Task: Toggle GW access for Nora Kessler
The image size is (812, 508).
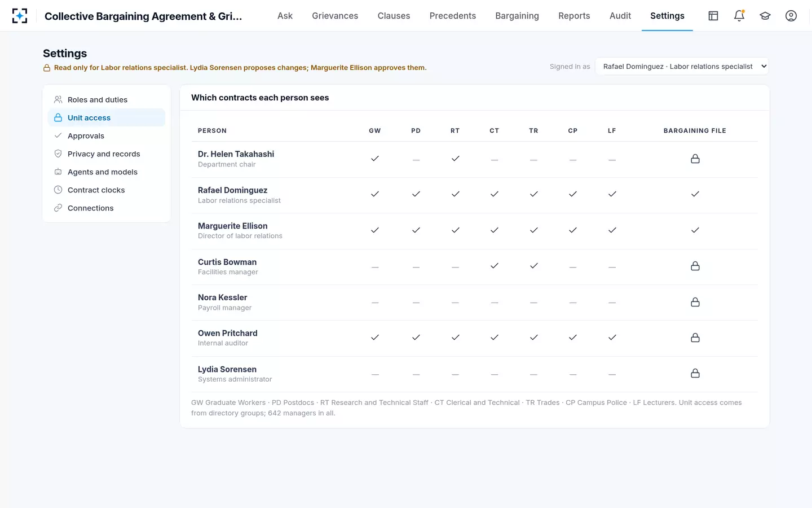Action: point(375,303)
